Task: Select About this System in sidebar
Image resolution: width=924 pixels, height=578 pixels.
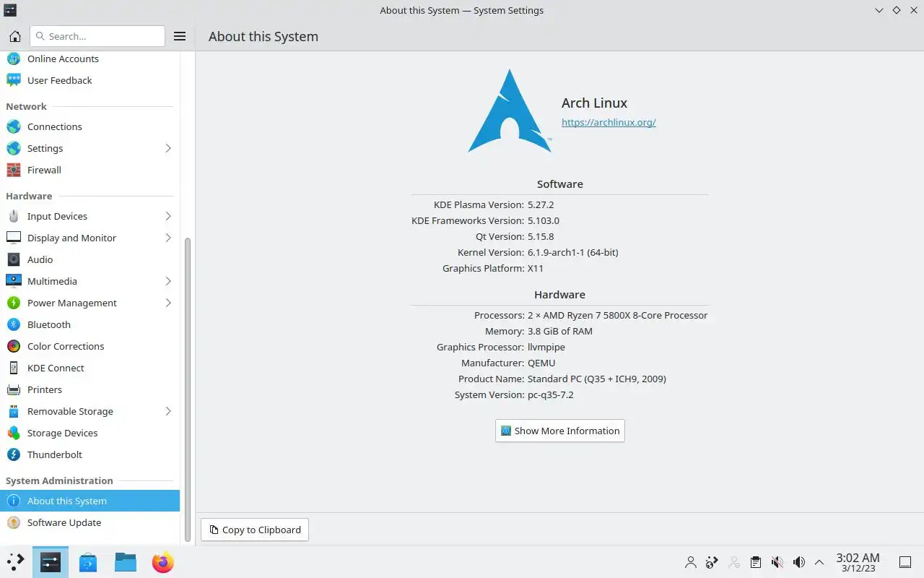Action: (x=90, y=501)
